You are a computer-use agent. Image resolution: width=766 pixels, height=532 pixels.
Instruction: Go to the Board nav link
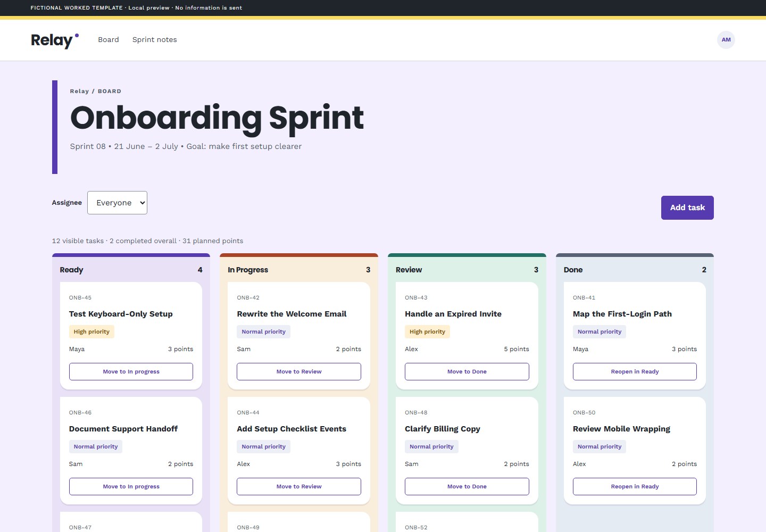[109, 40]
